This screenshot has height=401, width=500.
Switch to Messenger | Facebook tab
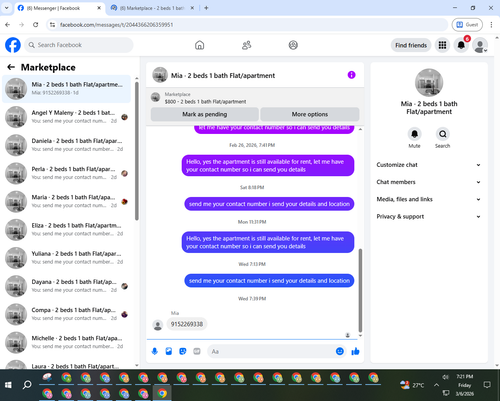[59, 8]
